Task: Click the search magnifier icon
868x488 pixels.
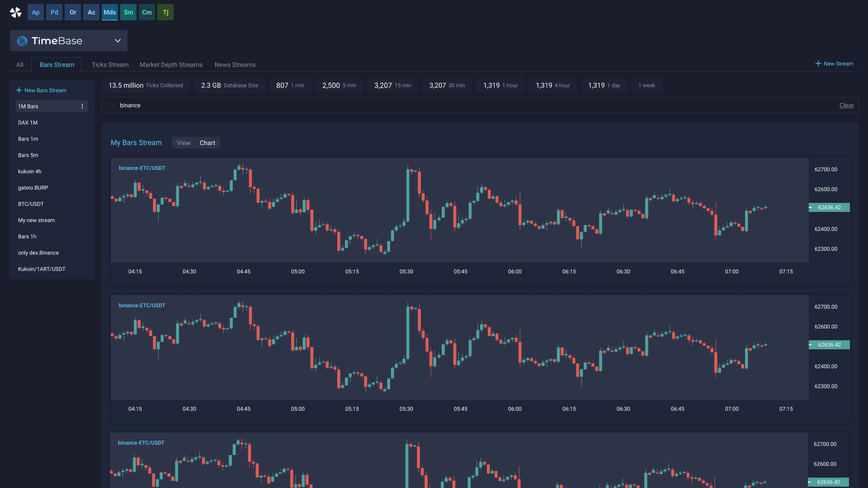Action: [x=111, y=105]
